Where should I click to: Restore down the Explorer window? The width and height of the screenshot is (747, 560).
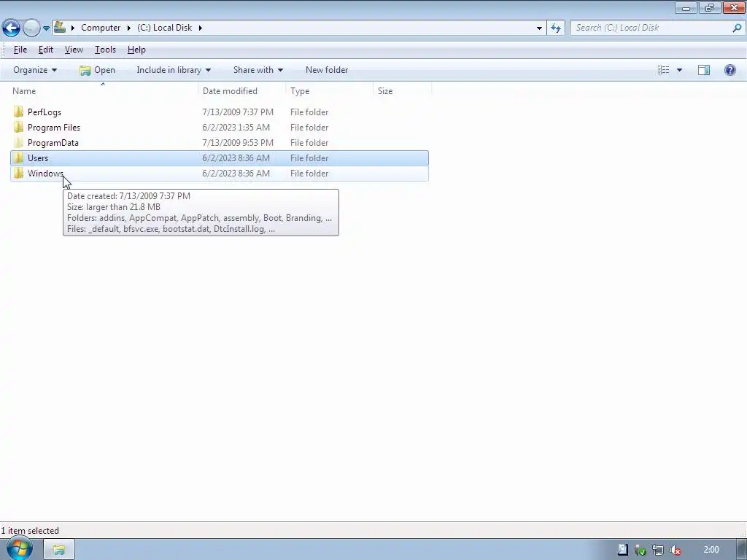pos(710,8)
